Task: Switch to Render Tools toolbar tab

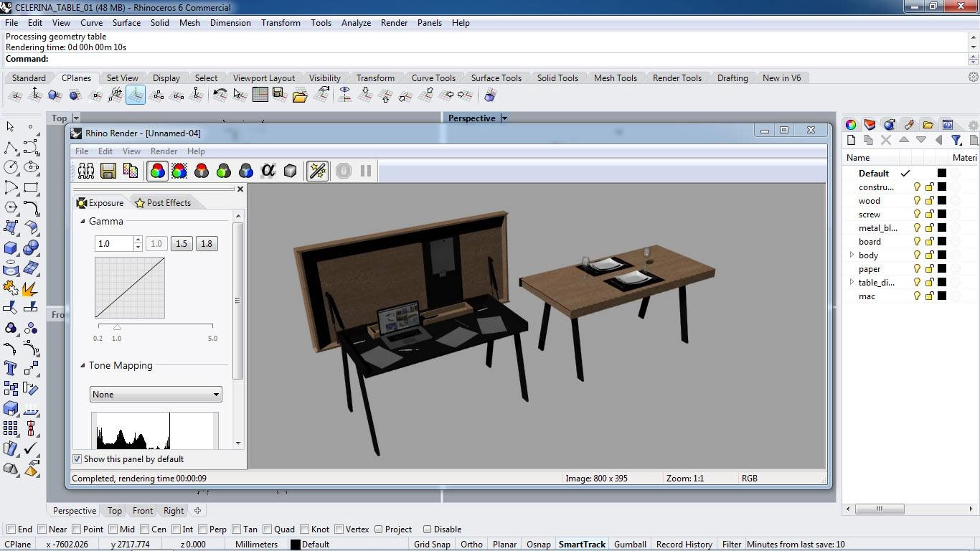Action: coord(677,78)
